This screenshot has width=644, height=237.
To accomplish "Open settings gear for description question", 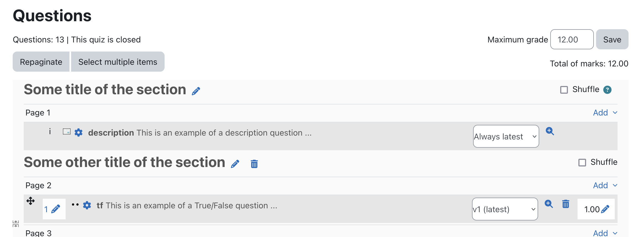I will click(x=79, y=133).
